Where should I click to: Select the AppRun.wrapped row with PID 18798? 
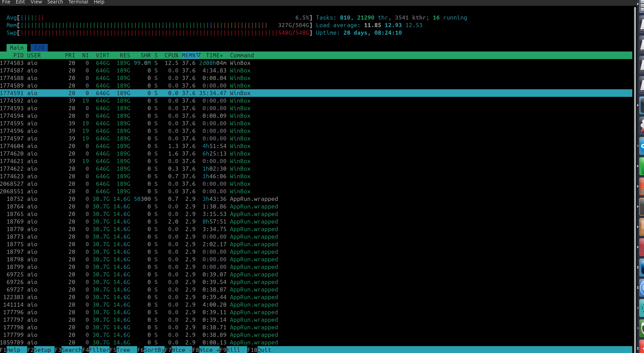tap(316, 259)
